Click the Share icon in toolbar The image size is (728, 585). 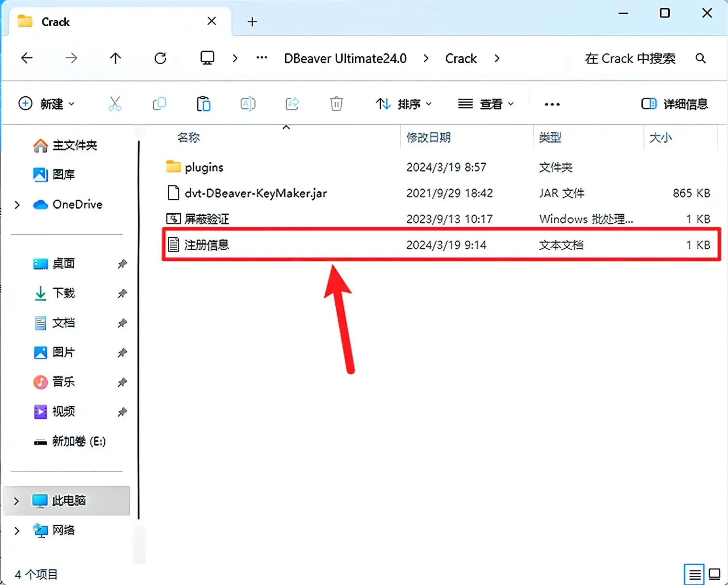point(292,104)
